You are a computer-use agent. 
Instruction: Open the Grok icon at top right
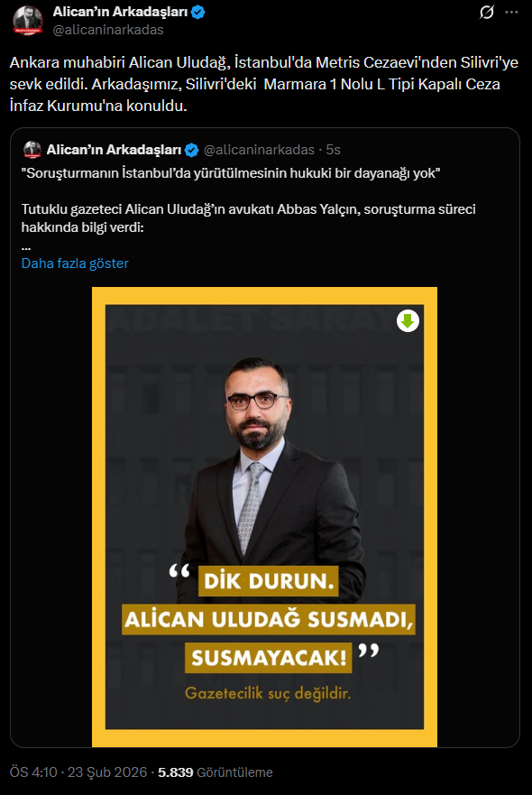pos(486,12)
